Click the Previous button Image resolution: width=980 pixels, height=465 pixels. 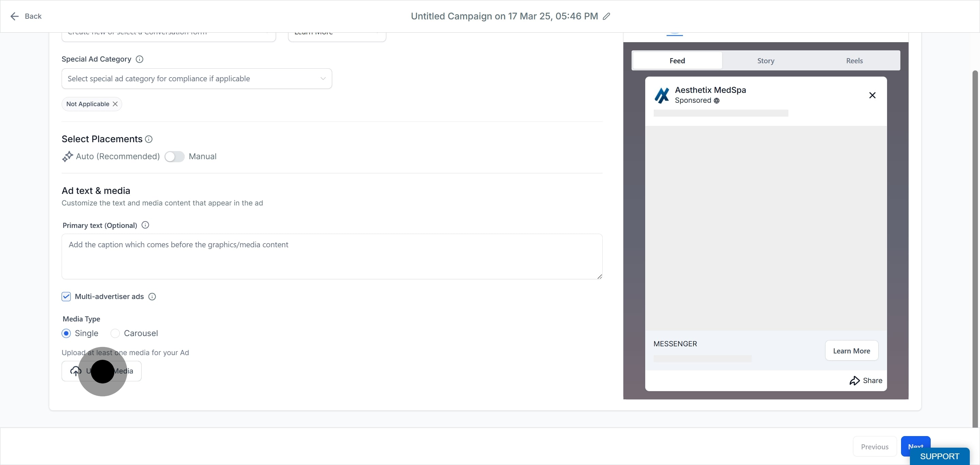875,447
